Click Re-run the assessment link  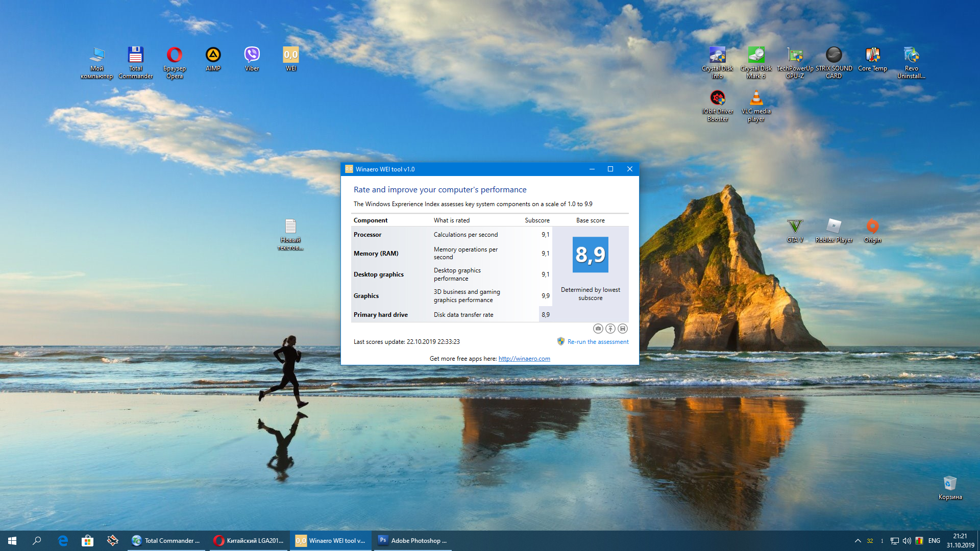tap(598, 342)
